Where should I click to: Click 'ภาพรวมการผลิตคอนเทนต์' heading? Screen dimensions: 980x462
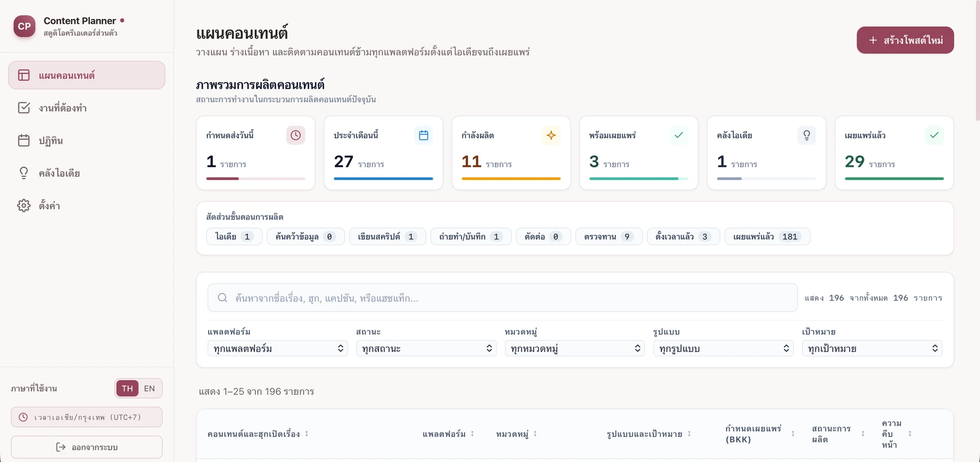click(260, 85)
